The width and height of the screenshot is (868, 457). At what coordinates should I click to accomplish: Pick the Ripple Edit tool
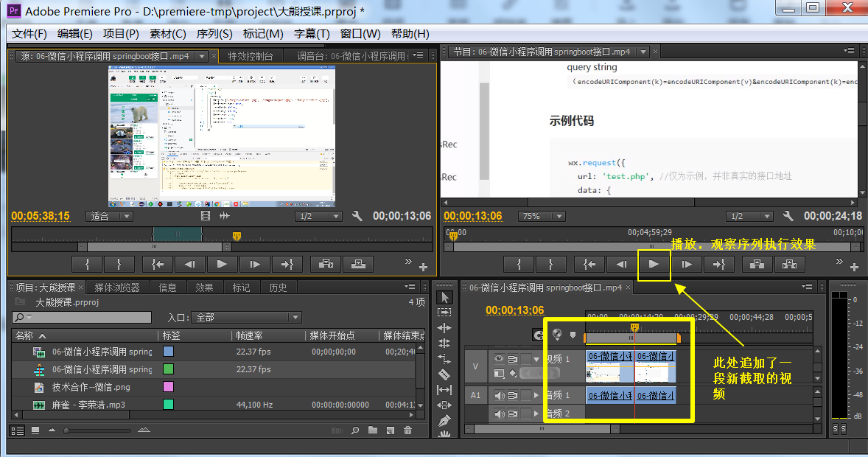point(444,328)
